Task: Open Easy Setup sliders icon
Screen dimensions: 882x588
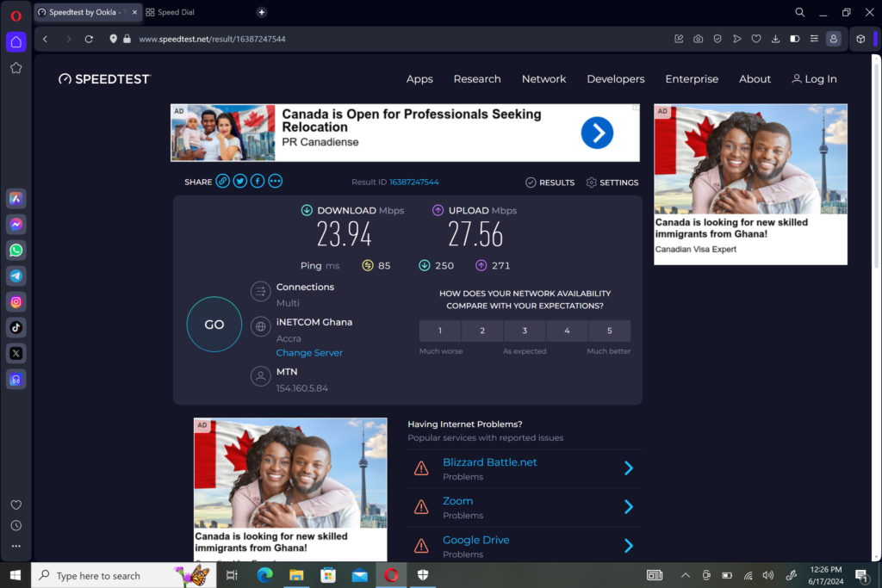Action: 814,39
